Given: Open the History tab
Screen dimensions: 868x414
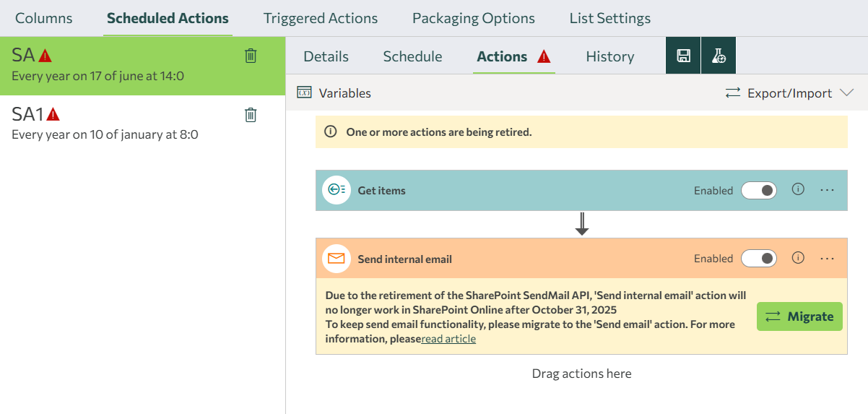Looking at the screenshot, I should 610,56.
